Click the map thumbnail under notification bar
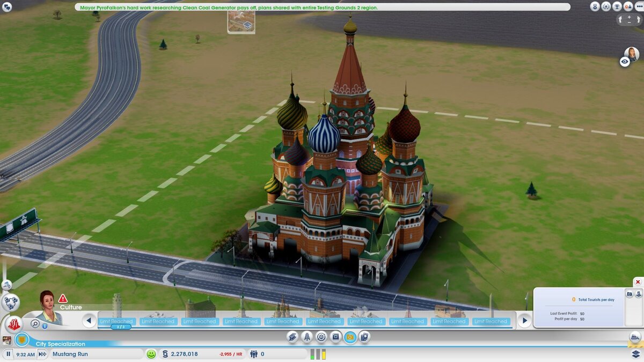The height and width of the screenshot is (362, 644). [x=241, y=22]
